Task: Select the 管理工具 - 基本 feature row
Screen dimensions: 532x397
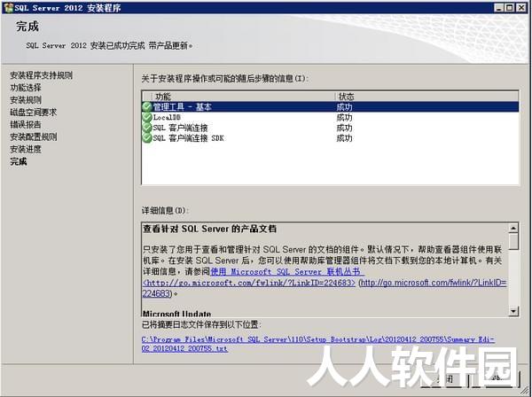Action: [x=330, y=107]
